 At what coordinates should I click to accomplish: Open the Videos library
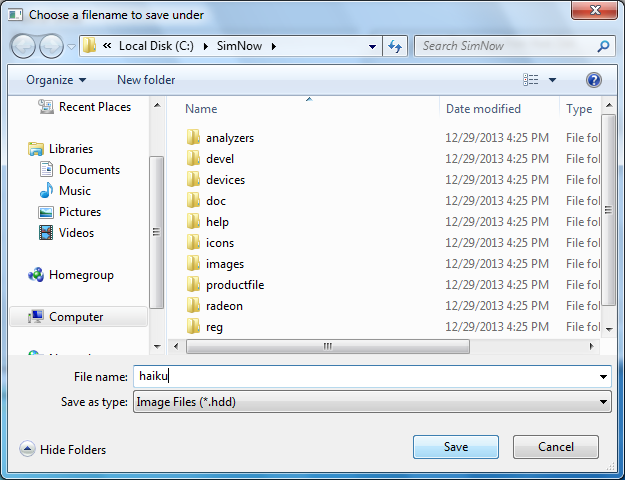[x=76, y=233]
